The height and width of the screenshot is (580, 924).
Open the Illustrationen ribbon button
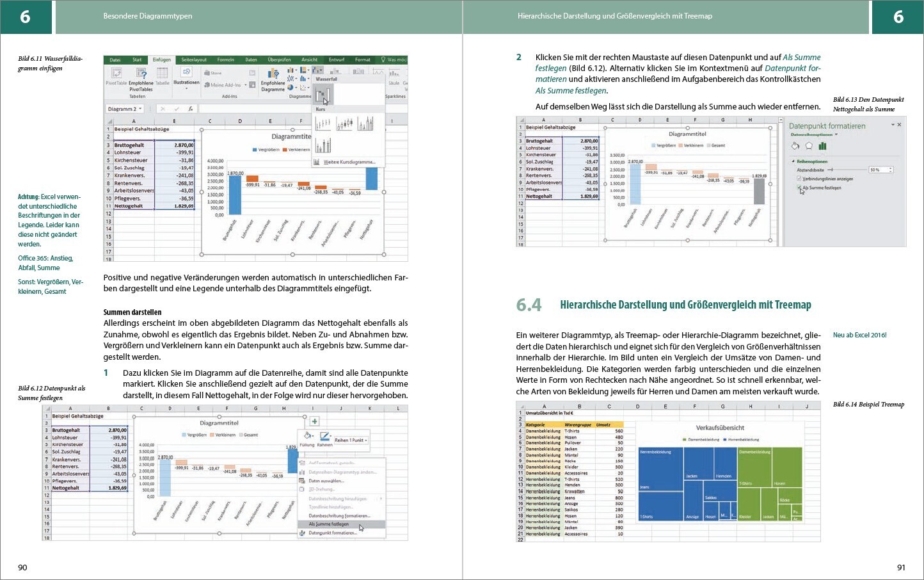point(186,77)
